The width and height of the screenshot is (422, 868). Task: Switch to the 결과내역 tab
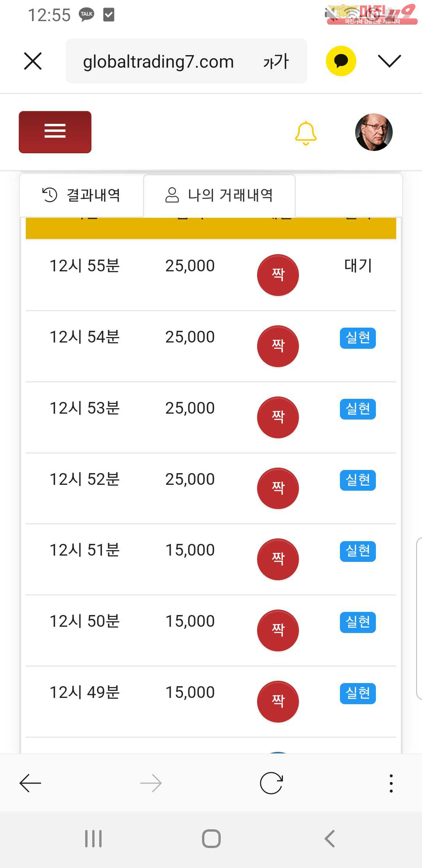82,195
